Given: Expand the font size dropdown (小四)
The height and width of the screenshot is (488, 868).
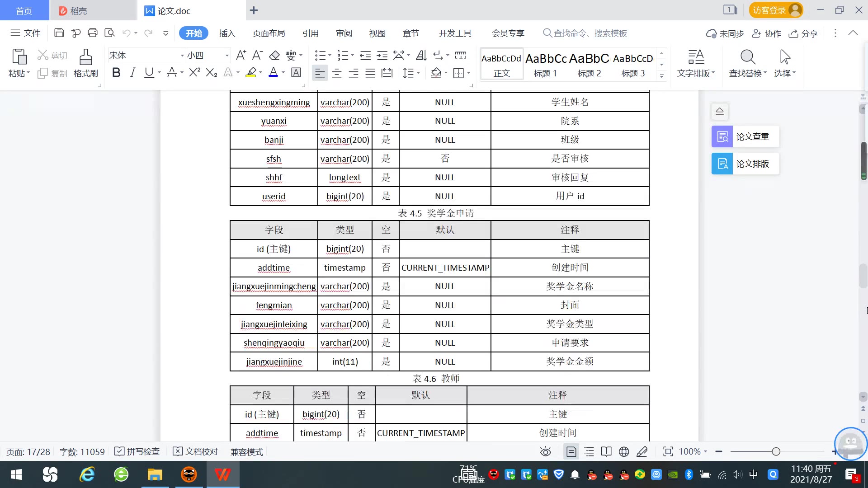Looking at the screenshot, I should click(227, 56).
